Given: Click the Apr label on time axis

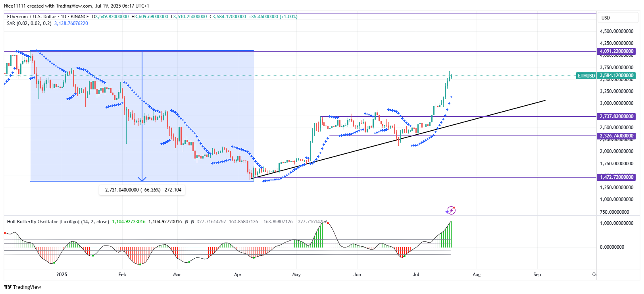Looking at the screenshot, I should [238, 275].
